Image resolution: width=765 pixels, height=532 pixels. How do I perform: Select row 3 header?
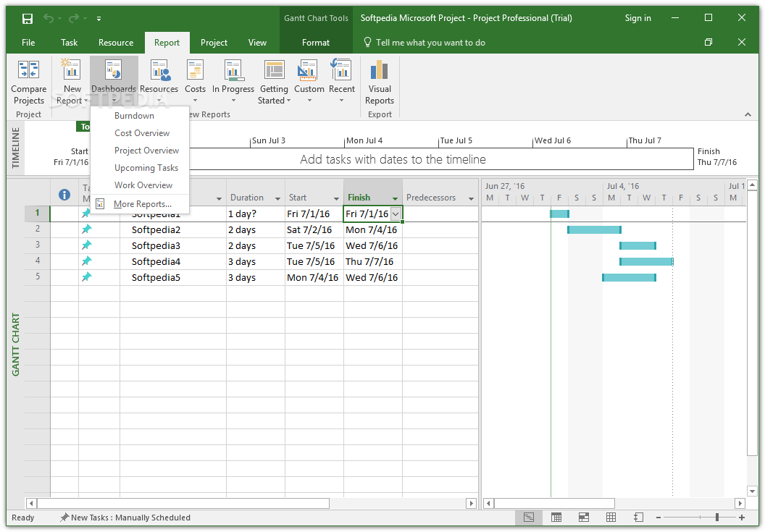click(x=38, y=245)
